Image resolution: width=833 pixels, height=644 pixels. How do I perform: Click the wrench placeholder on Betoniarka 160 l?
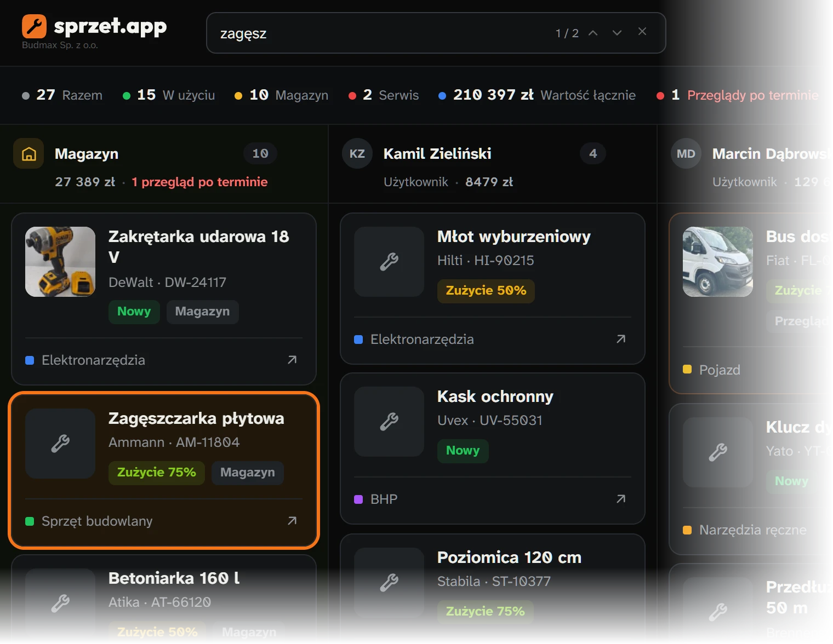(60, 603)
